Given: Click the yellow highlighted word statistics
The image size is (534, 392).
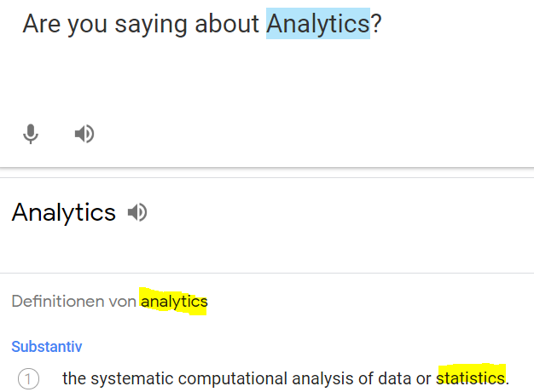Looking at the screenshot, I should (x=471, y=378).
